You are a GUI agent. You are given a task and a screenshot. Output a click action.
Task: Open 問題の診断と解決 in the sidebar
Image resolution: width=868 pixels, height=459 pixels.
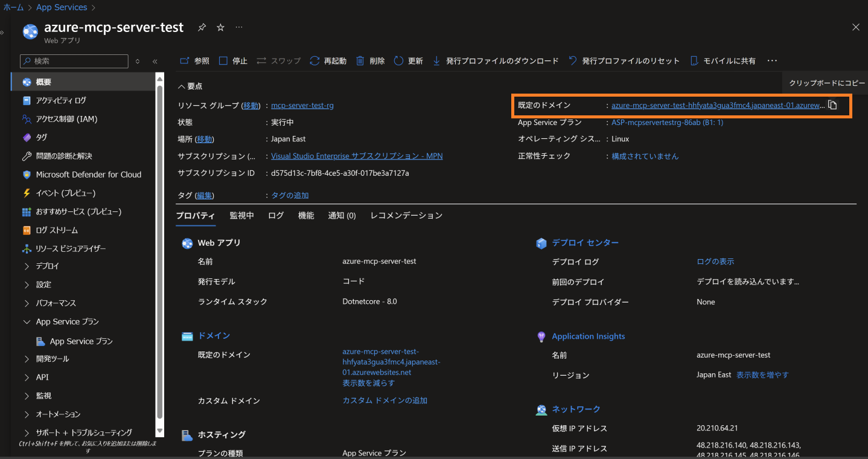[x=83, y=156]
